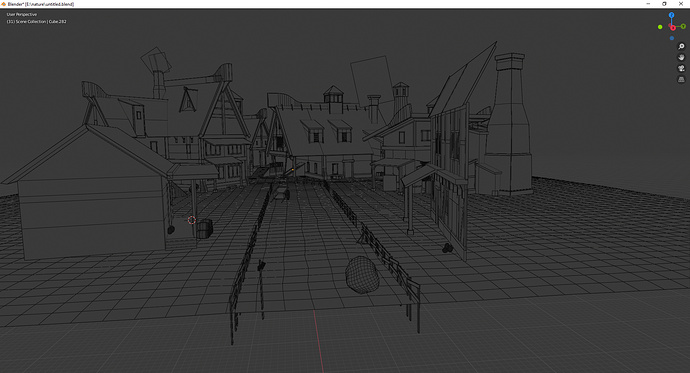
Task: Click the '(31) Scene Collection | Cube.282' text
Action: [37, 21]
